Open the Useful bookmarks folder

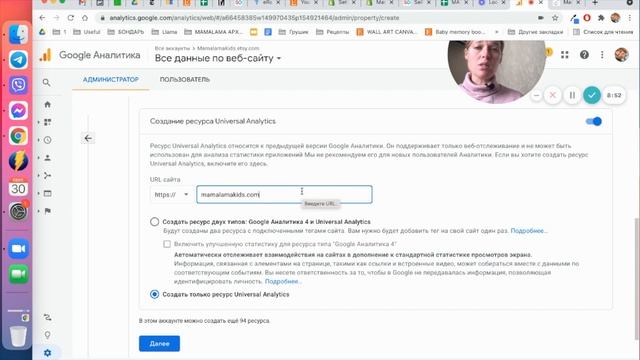[87, 32]
